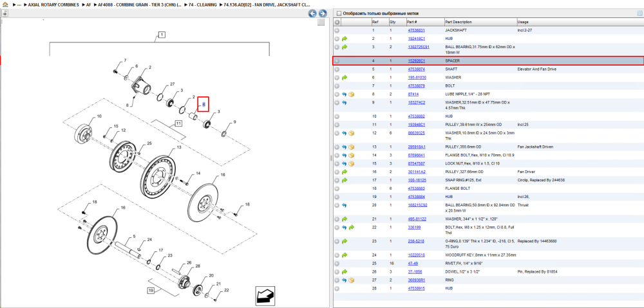Viewport: 644px width, 308px height.
Task: Click the green arrow on DOWEL row
Action: coord(345,272)
